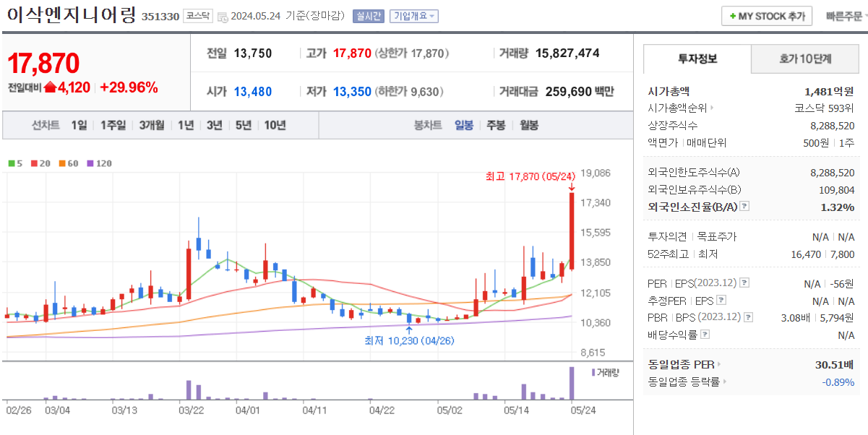Select 1주일 line chart period

114,125
